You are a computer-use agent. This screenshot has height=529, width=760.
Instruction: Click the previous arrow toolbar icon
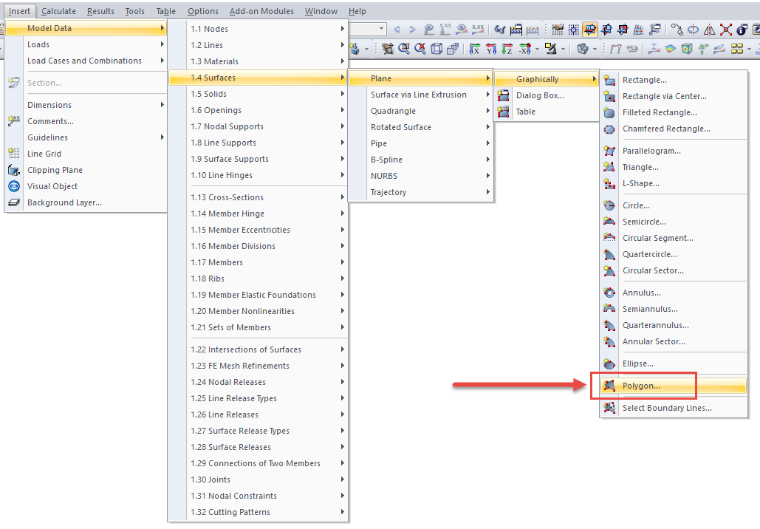tap(397, 30)
